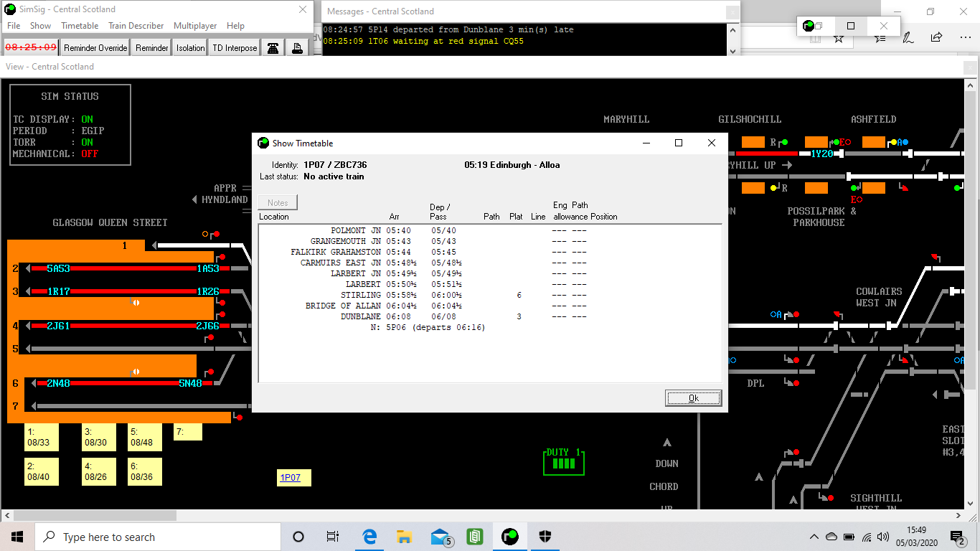The height and width of the screenshot is (551, 980).
Task: Open the telephone calls icon in SimSig toolbar
Action: [273, 48]
